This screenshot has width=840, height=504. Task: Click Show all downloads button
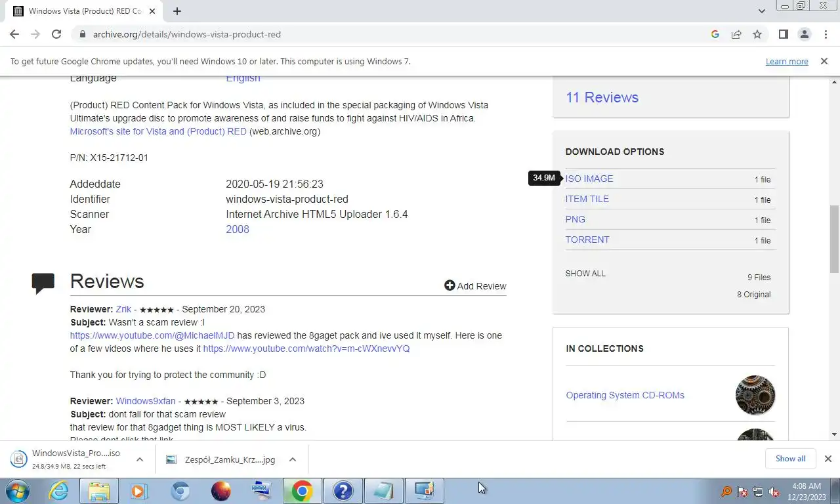790,459
